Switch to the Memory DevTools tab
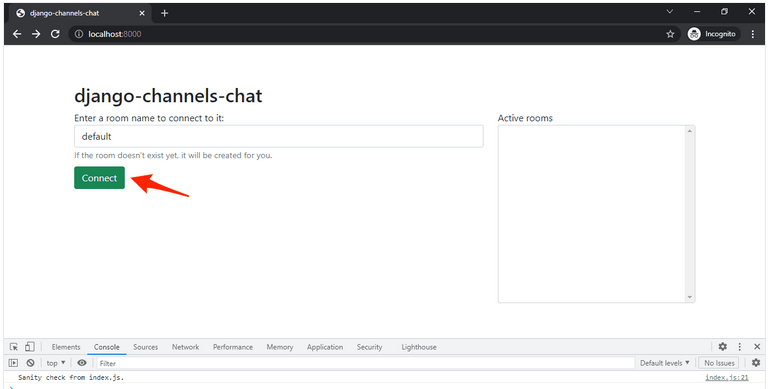The width and height of the screenshot is (771, 389). point(280,347)
